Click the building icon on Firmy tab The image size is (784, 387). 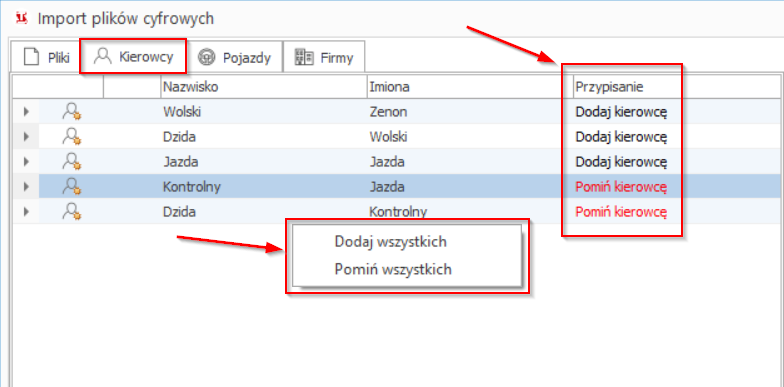304,58
